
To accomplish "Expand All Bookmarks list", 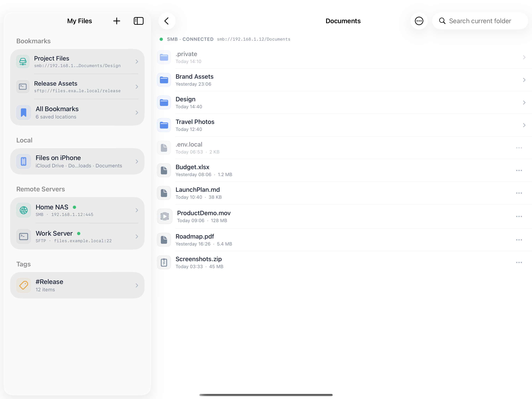I will pyautogui.click(x=77, y=112).
